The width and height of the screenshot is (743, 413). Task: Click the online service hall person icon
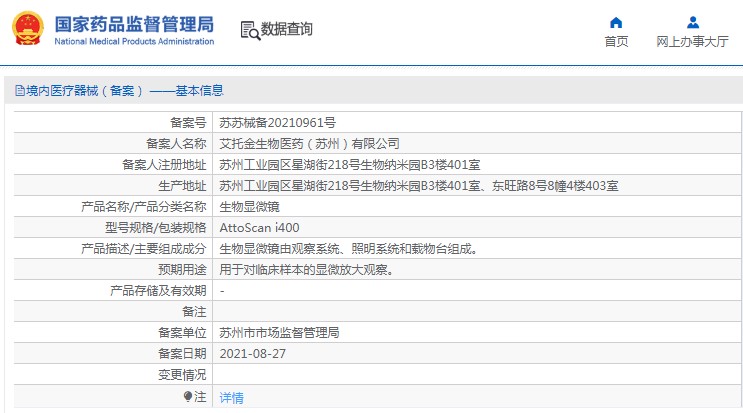(x=693, y=22)
